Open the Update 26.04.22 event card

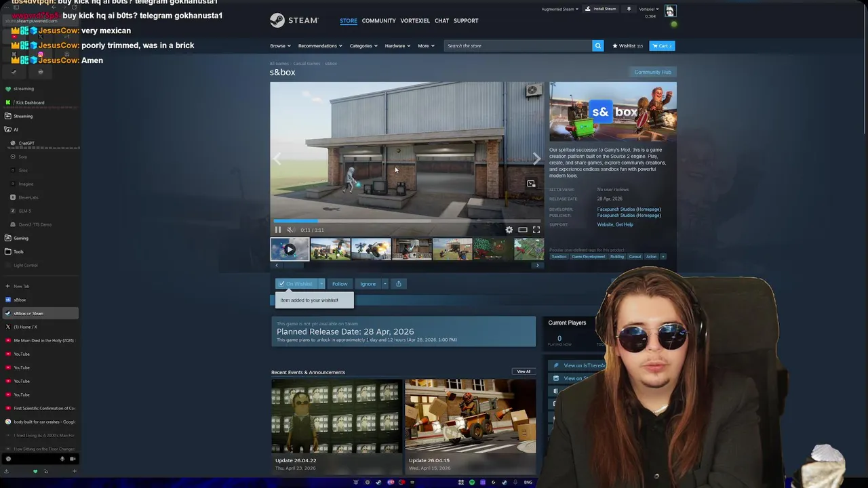pyautogui.click(x=336, y=425)
